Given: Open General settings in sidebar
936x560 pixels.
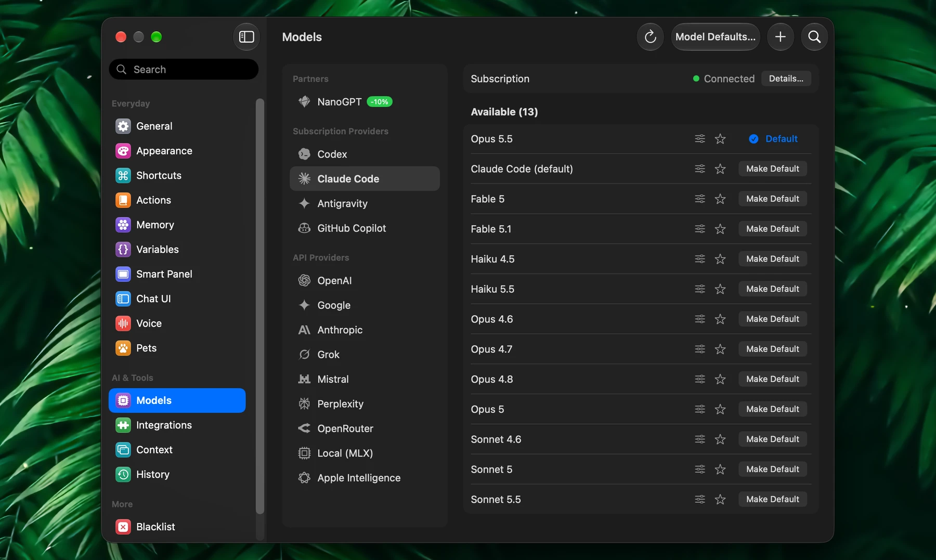Looking at the screenshot, I should click(177, 126).
